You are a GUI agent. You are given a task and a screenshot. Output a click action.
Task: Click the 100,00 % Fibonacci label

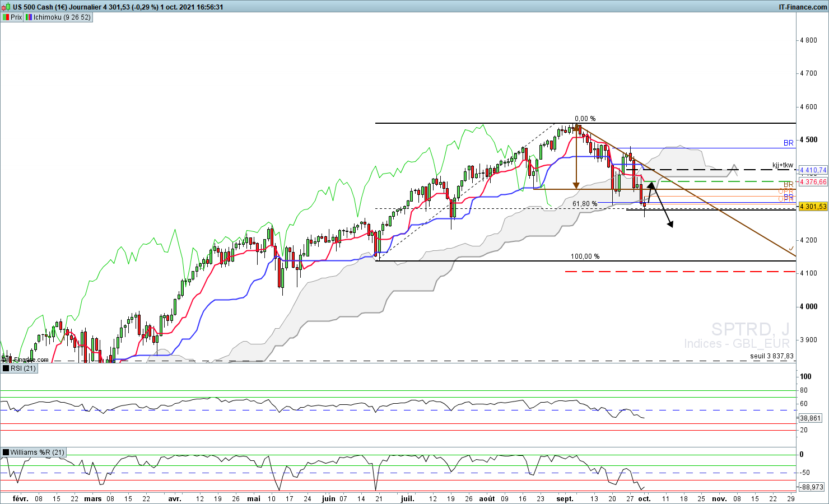click(x=585, y=256)
